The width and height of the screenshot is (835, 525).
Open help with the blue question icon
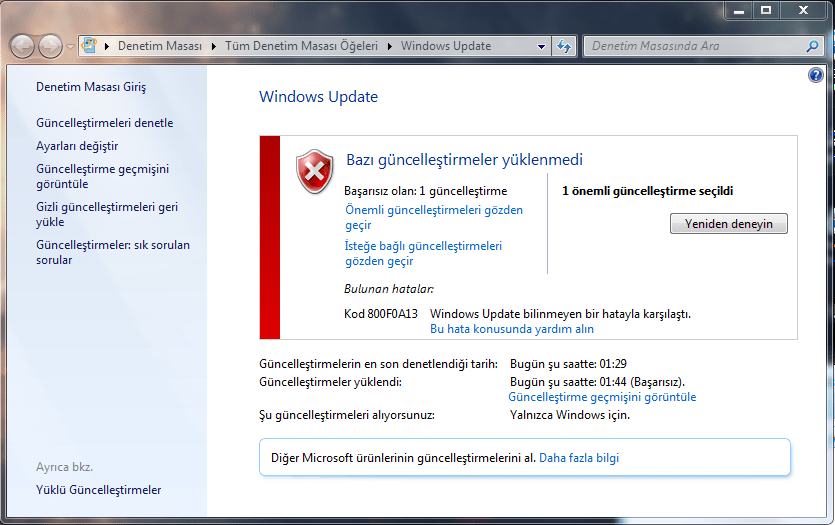coord(815,75)
